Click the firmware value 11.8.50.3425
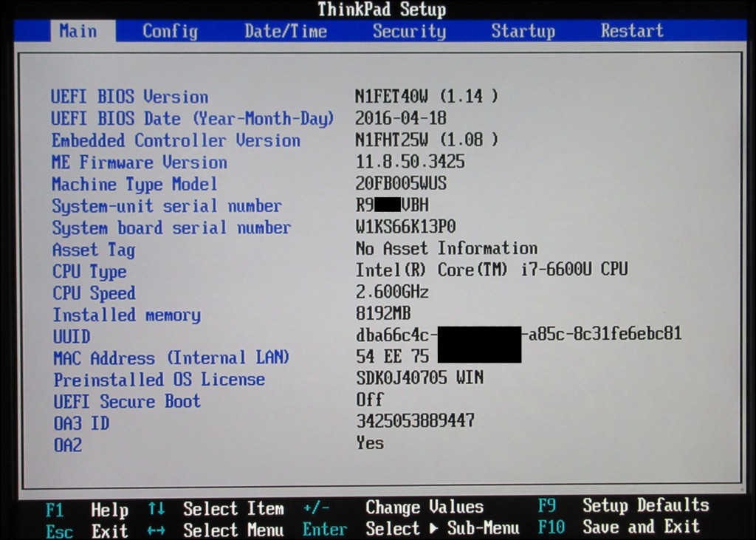This screenshot has width=756, height=540. coord(410,161)
